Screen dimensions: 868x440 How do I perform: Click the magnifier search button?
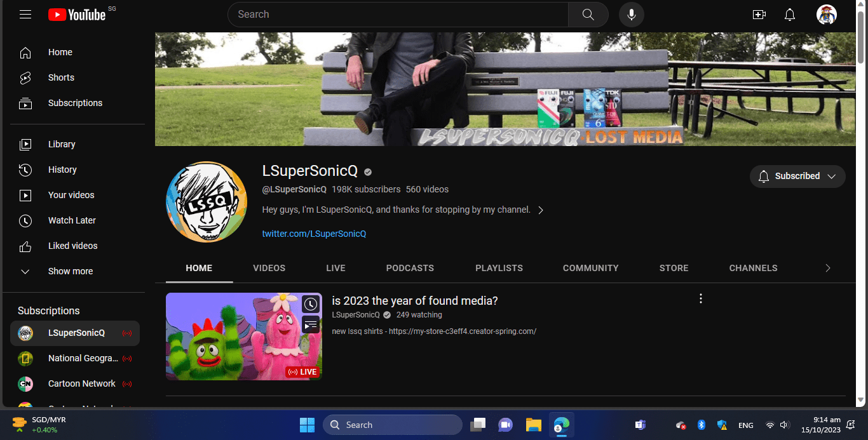[588, 15]
